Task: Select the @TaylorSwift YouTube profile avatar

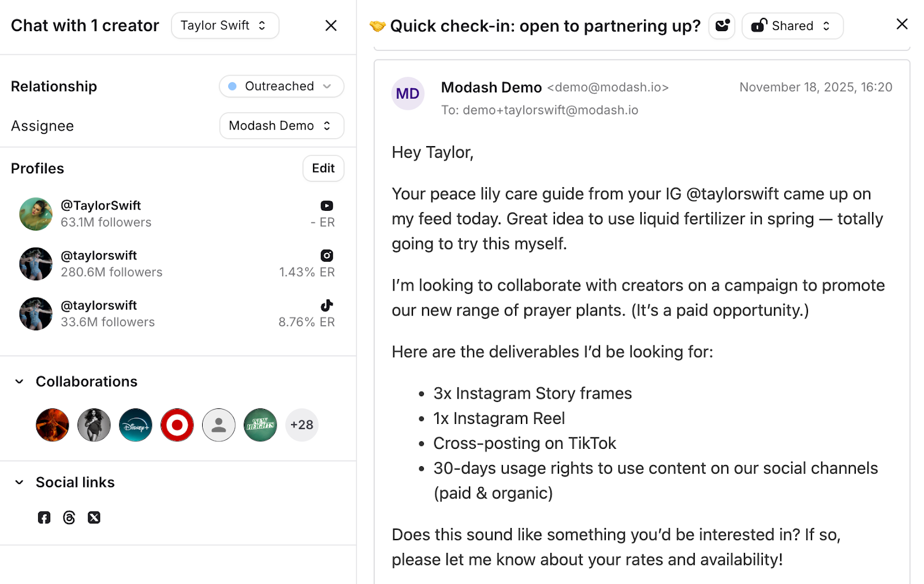Action: tap(36, 214)
